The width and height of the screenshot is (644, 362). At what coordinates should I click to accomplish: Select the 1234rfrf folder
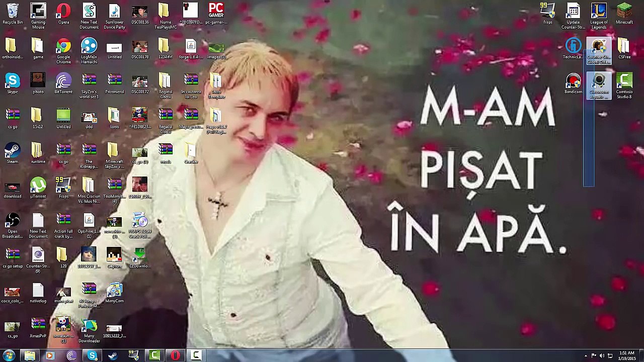pyautogui.click(x=165, y=49)
